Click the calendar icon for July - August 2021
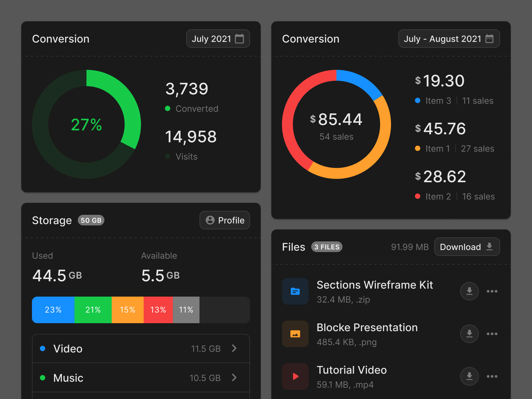The image size is (532, 399). coord(489,39)
